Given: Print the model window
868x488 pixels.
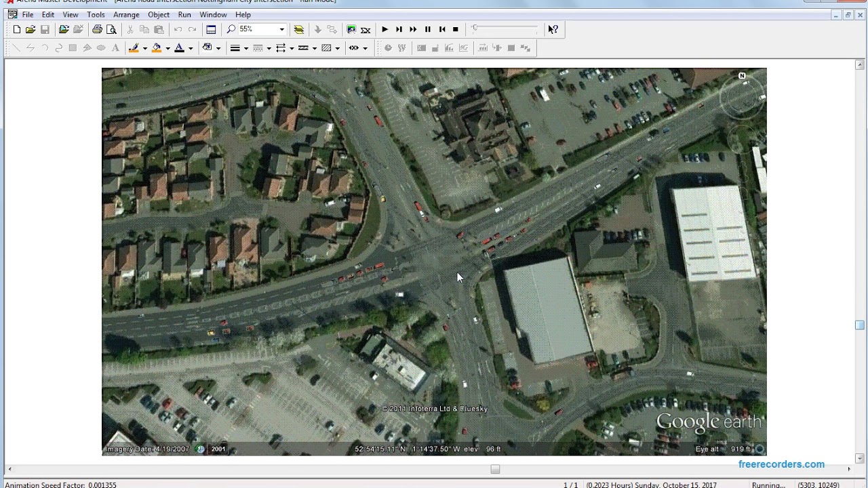Looking at the screenshot, I should coord(97,29).
